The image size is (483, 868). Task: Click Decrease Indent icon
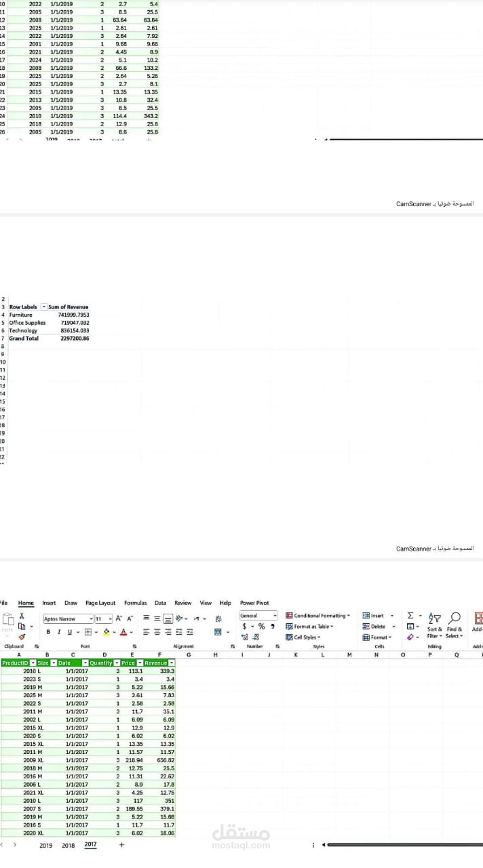click(x=179, y=632)
